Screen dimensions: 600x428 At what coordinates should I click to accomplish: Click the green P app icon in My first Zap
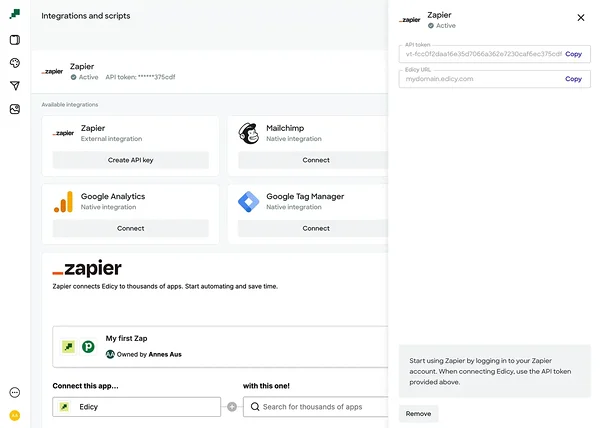pos(88,347)
